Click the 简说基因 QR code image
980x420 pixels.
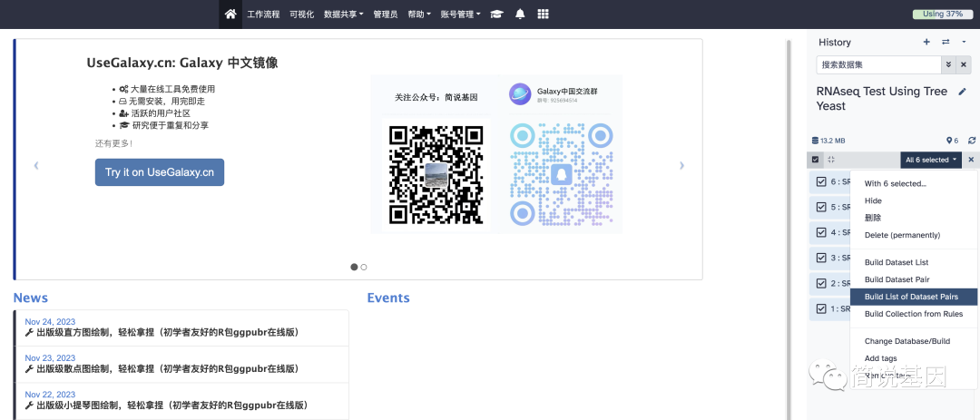pos(436,174)
